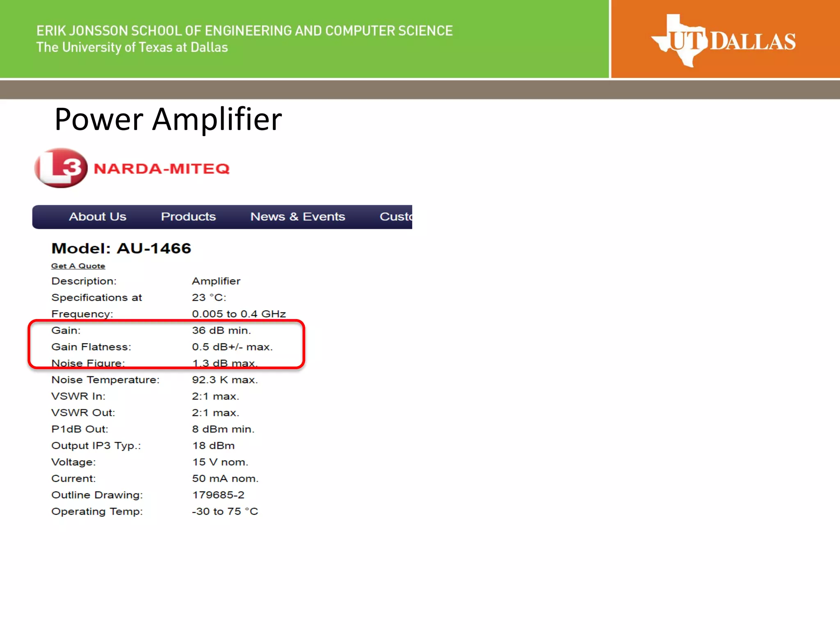Click the 23 °C: value

209,298
